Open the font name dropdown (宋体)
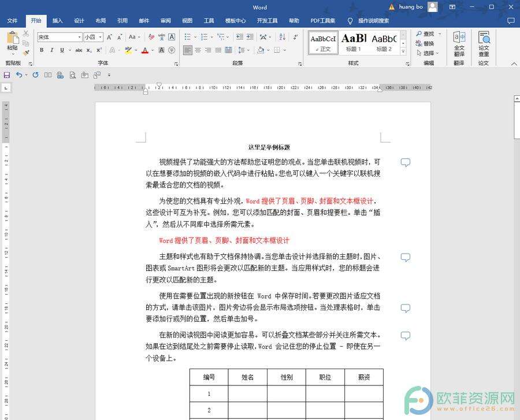This screenshot has width=520, height=420. click(80, 37)
